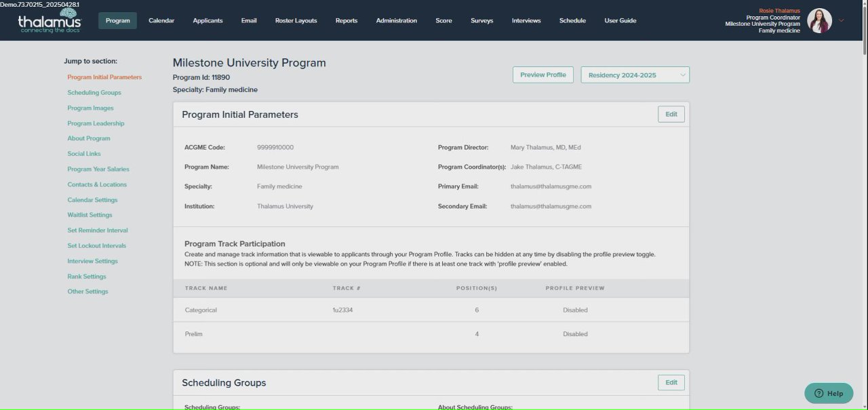The width and height of the screenshot is (868, 410).
Task: Open the Score menu
Action: pyautogui.click(x=443, y=20)
